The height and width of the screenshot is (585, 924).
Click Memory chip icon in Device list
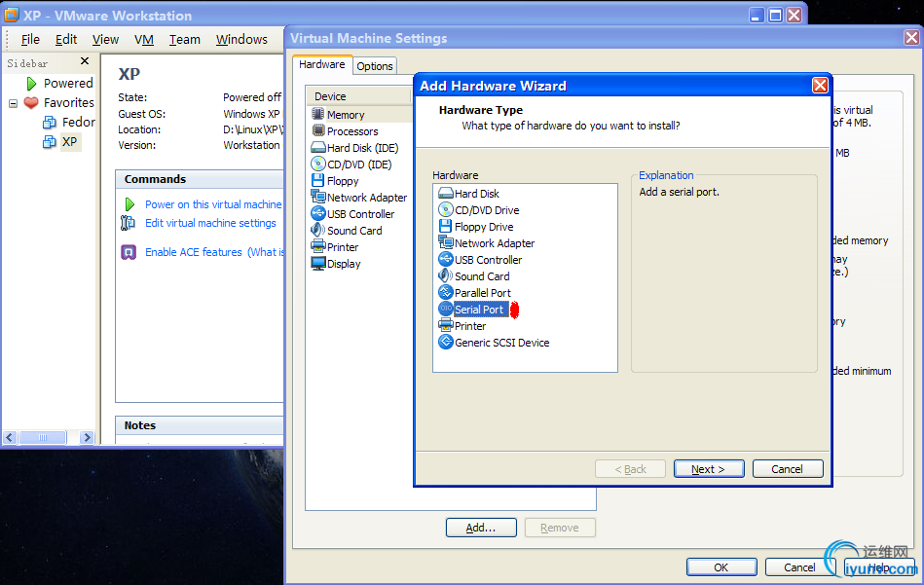click(x=318, y=114)
